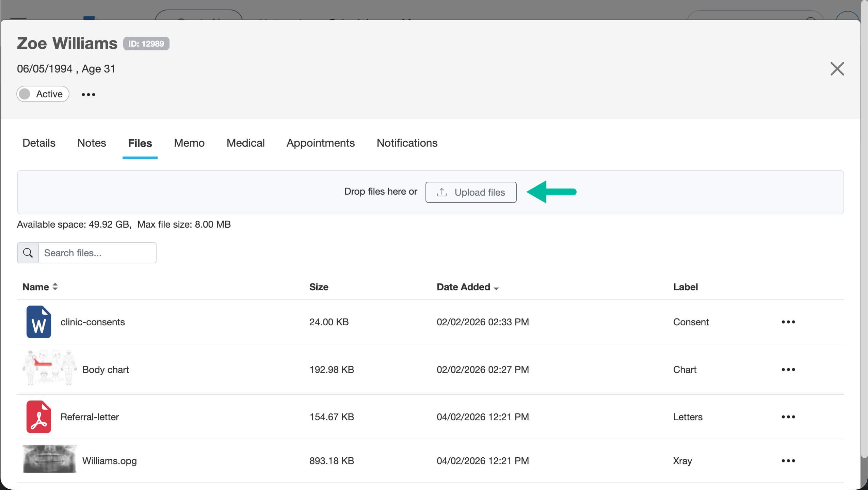Click the upload arrow icon inside Upload files

(441, 192)
